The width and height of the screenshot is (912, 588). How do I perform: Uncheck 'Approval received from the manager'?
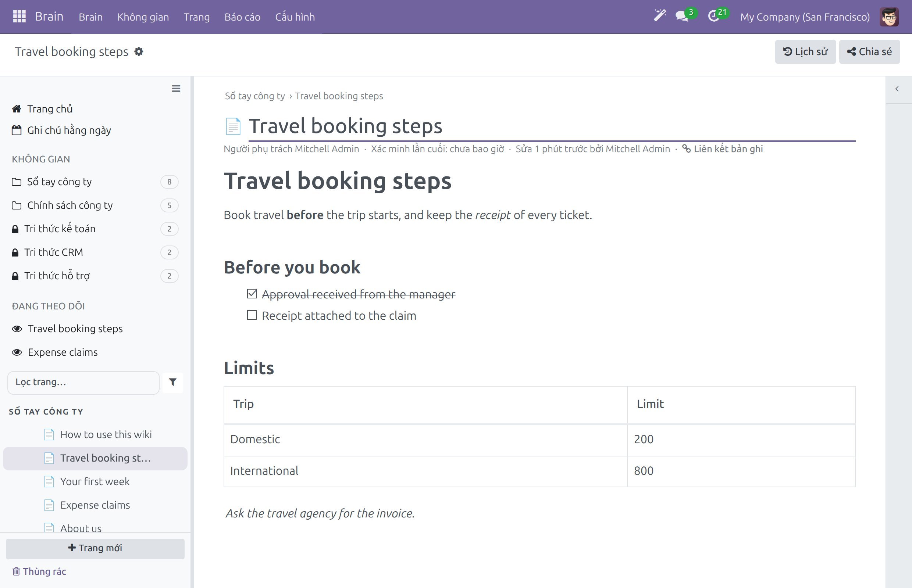[x=252, y=294]
